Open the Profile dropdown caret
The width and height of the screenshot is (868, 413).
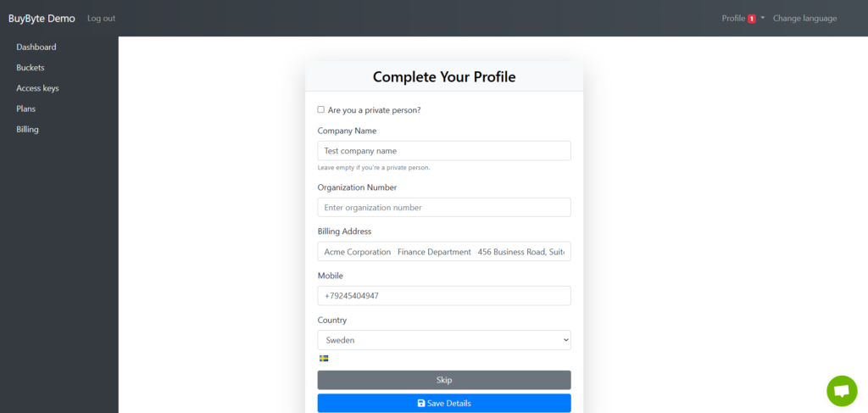click(x=763, y=19)
